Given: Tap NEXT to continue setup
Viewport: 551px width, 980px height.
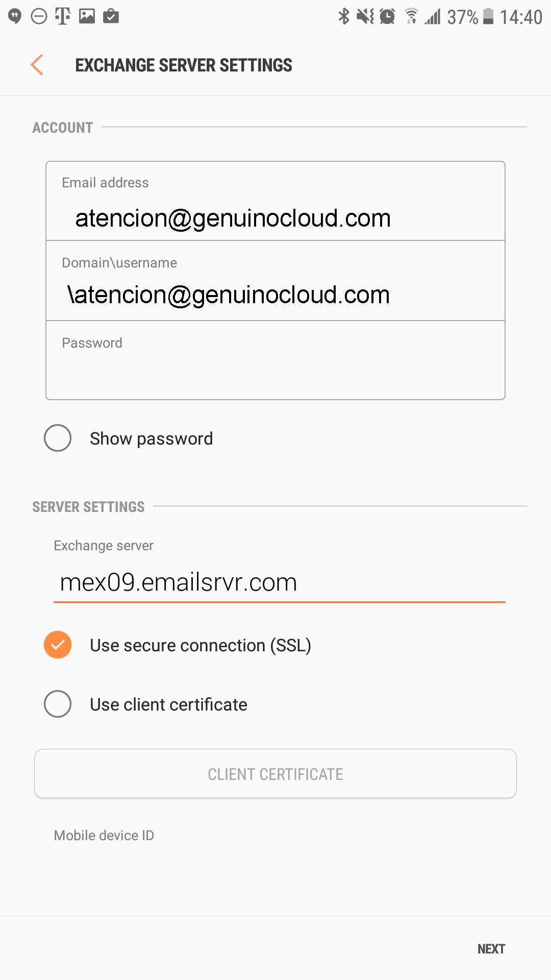Looking at the screenshot, I should point(491,949).
